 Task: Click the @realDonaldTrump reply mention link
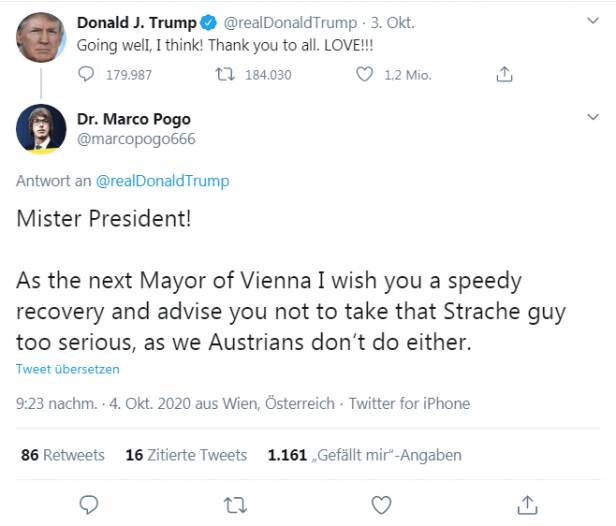(162, 181)
